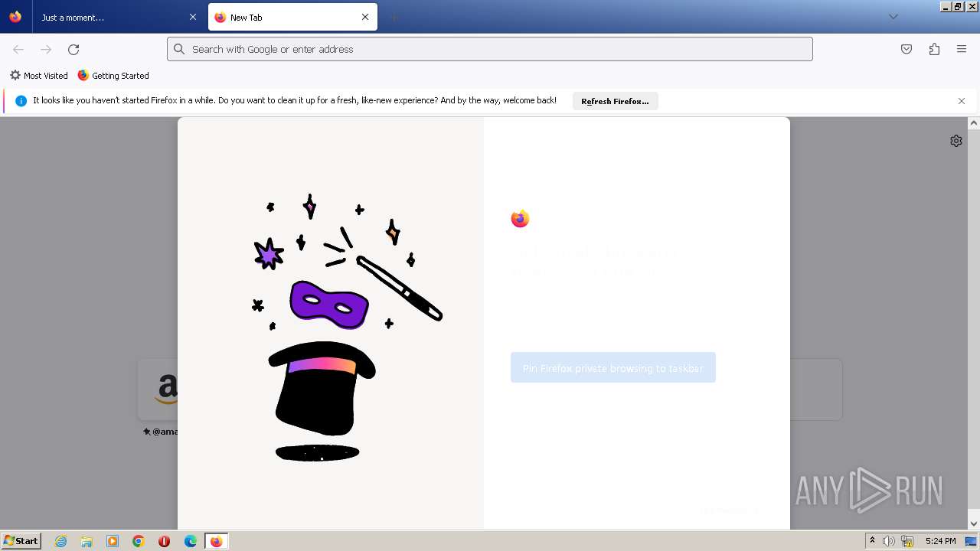Reload the current page

[x=73, y=49]
